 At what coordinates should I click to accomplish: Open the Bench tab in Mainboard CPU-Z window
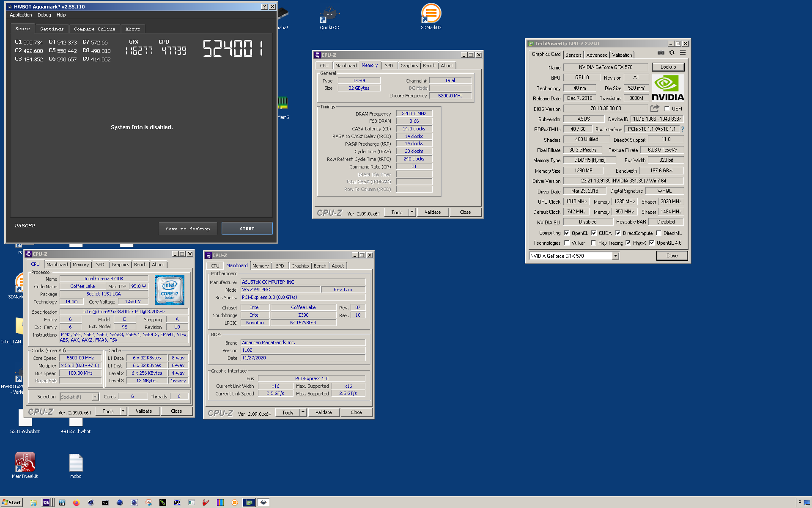click(320, 266)
